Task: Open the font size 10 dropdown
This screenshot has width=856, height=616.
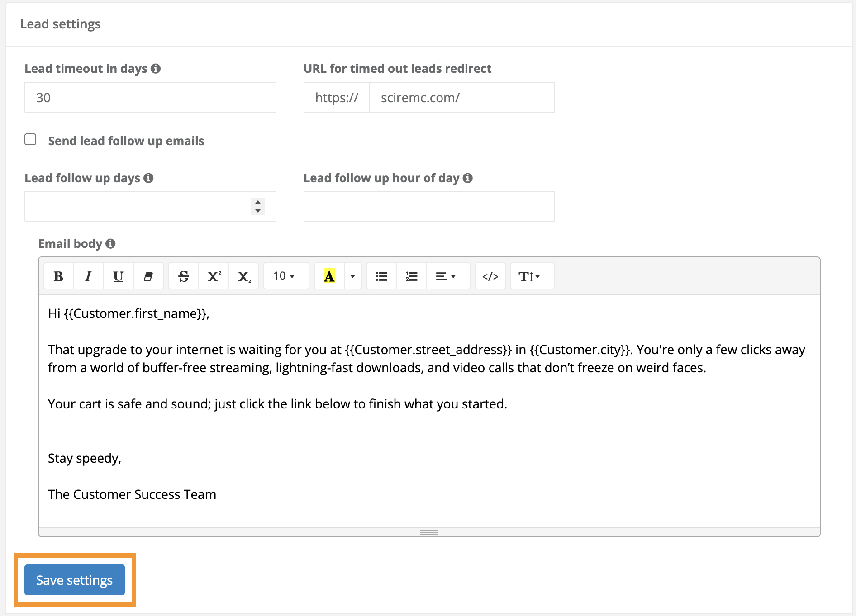Action: 285,275
